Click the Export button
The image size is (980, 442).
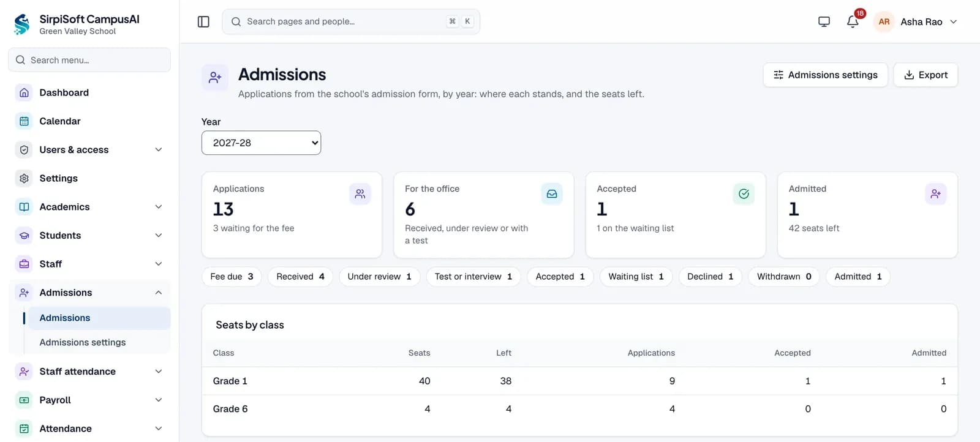[x=925, y=75]
